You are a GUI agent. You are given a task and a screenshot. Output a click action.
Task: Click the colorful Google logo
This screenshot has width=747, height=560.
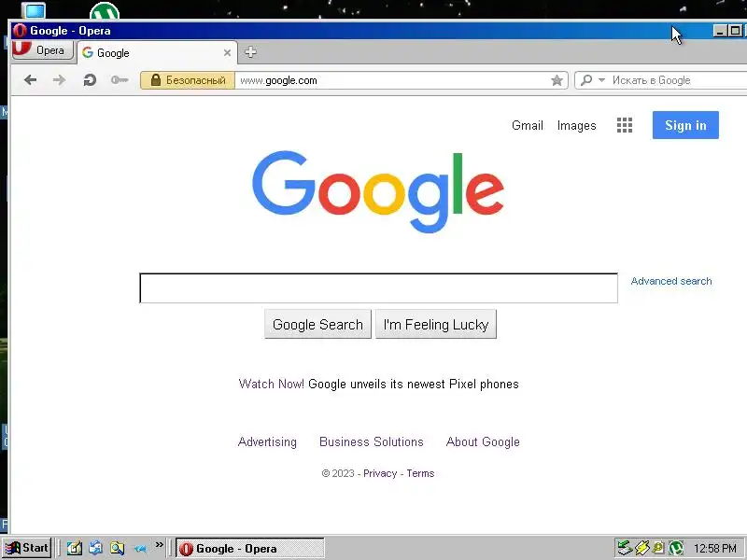(x=378, y=192)
